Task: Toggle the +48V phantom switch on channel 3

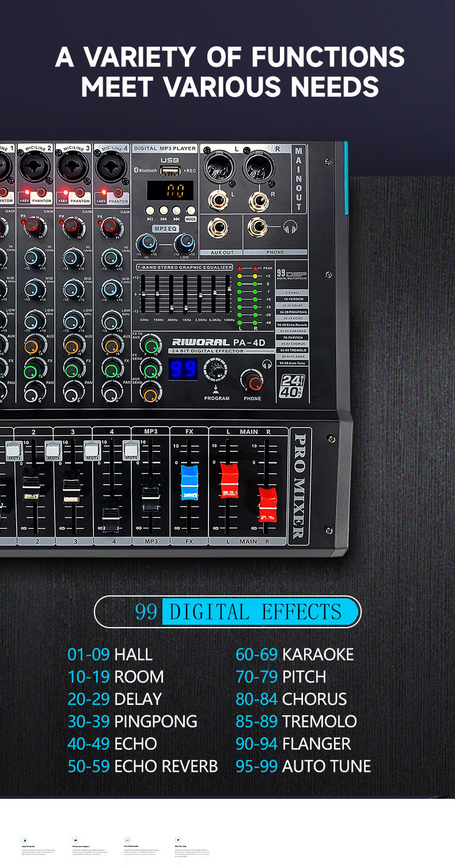Action: (x=81, y=193)
